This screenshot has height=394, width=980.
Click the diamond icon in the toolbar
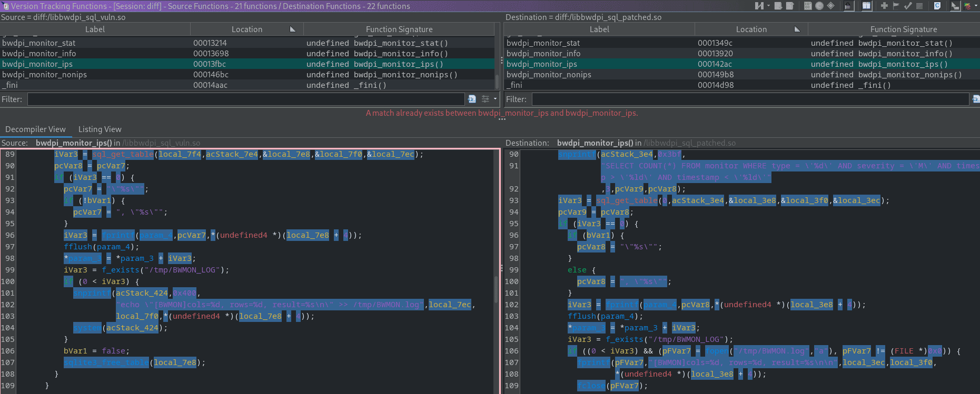(x=830, y=6)
